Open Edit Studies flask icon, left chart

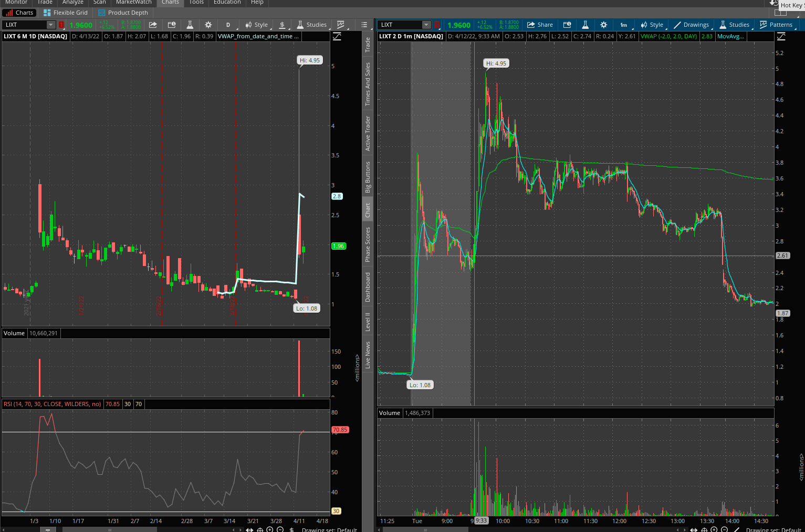coord(190,25)
